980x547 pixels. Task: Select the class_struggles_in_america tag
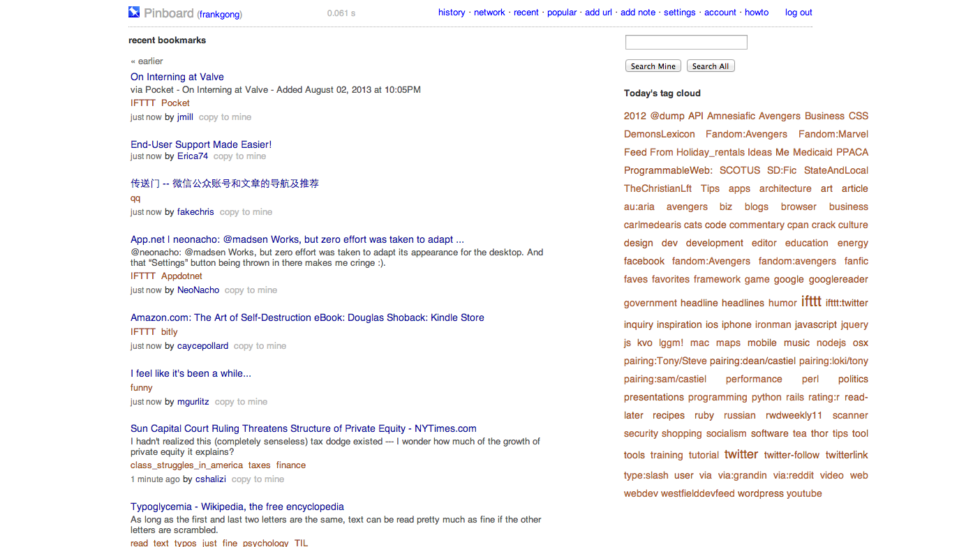187,465
